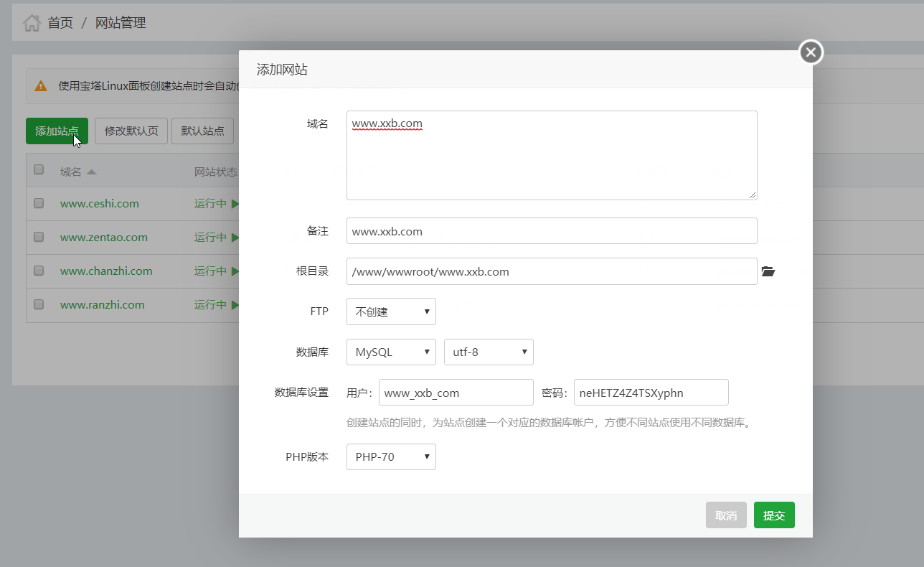Close the add website dialog
Image resolution: width=924 pixels, height=567 pixels.
pos(811,52)
